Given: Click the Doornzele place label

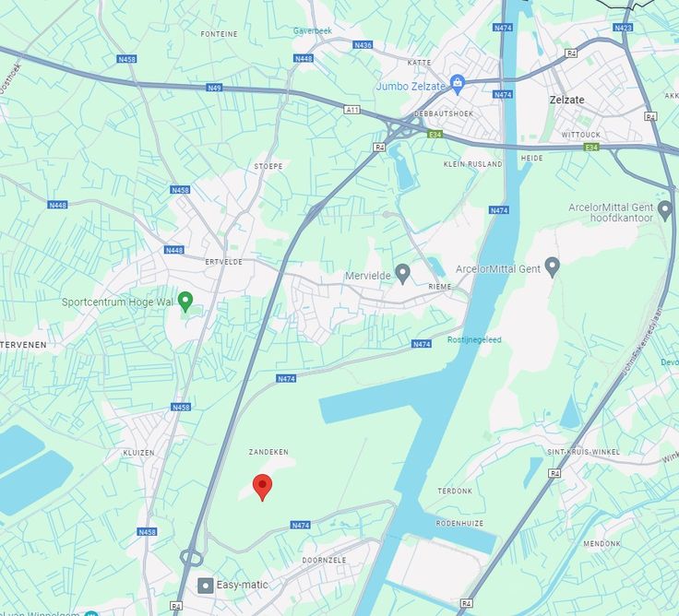Looking at the screenshot, I should [325, 560].
